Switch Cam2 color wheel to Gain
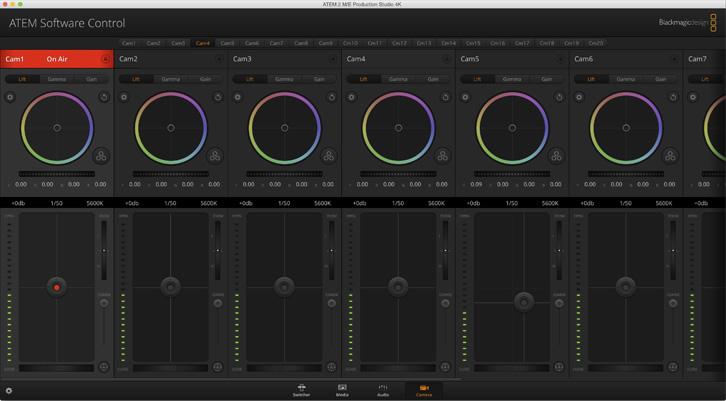This screenshot has height=401, width=726. pos(205,79)
